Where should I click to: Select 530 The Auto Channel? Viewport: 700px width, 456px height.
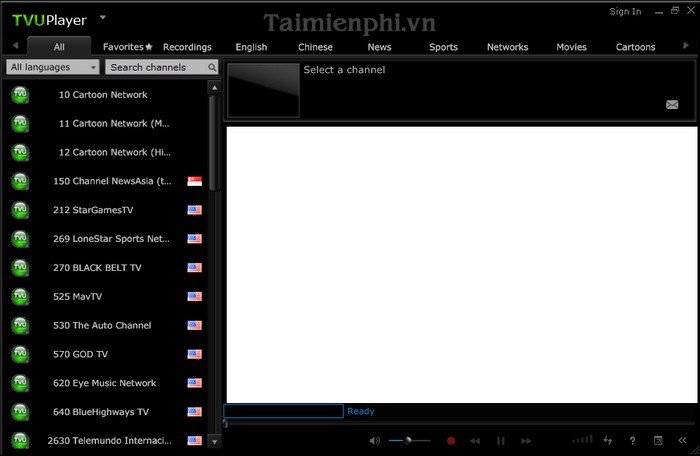tap(105, 325)
